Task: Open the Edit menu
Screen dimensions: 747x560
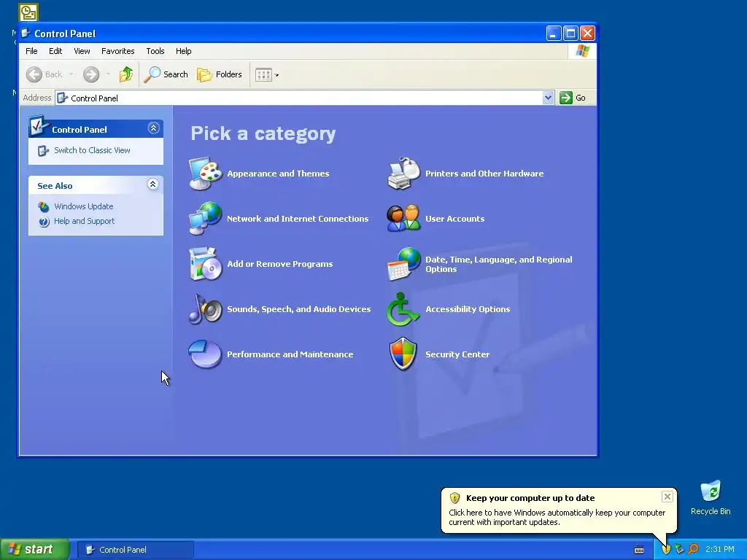Action: pos(55,51)
